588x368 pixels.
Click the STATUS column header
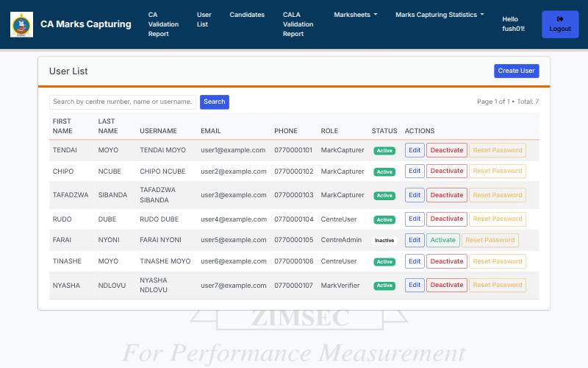coord(384,131)
